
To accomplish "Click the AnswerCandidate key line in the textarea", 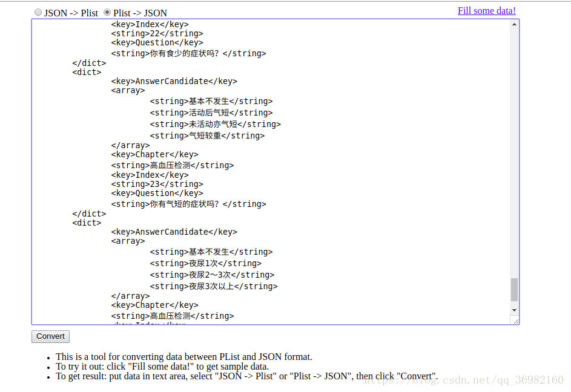I will pyautogui.click(x=173, y=80).
